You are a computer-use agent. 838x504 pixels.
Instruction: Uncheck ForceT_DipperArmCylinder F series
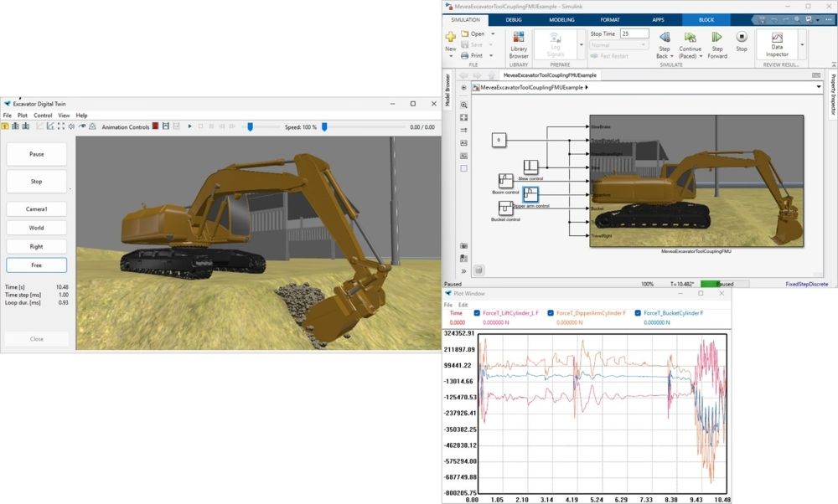(551, 313)
